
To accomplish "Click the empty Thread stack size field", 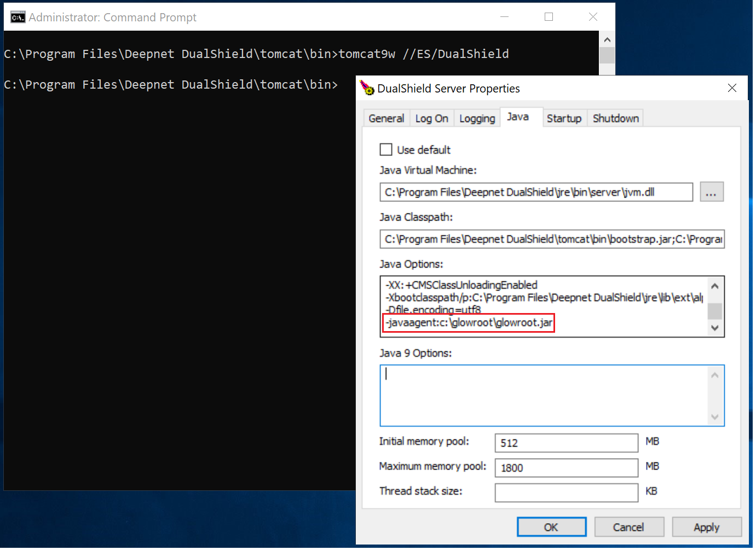I will [x=566, y=493].
